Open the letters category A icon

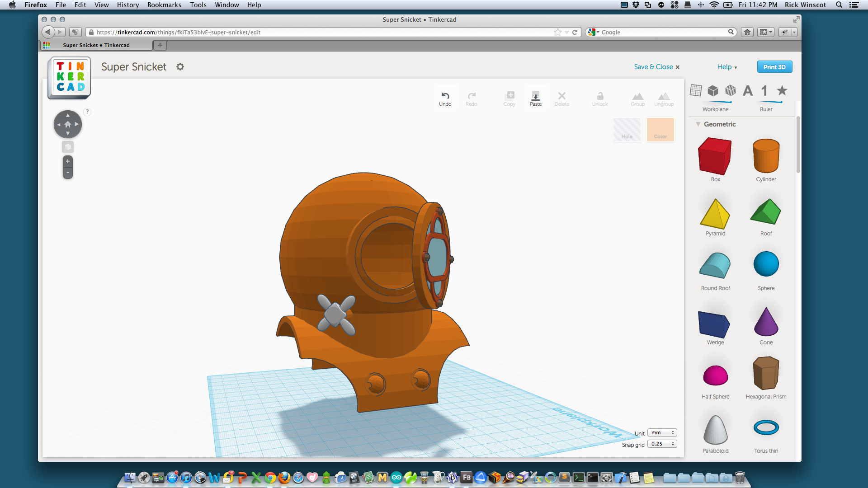(748, 90)
